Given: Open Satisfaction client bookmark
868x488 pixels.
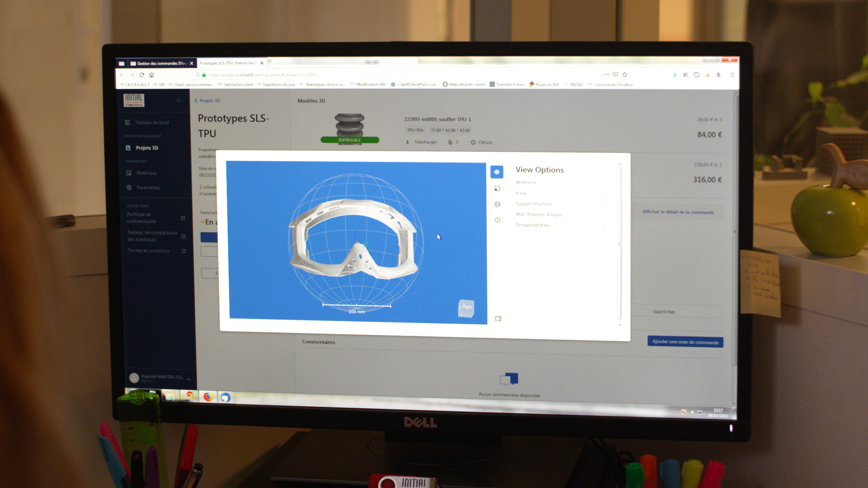Looking at the screenshot, I should (236, 84).
